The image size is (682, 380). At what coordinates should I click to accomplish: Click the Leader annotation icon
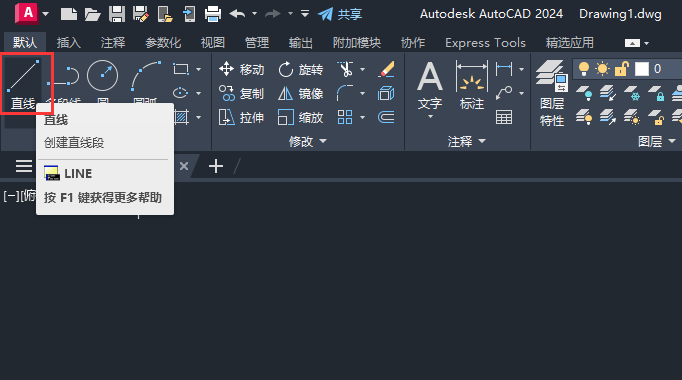click(x=504, y=93)
